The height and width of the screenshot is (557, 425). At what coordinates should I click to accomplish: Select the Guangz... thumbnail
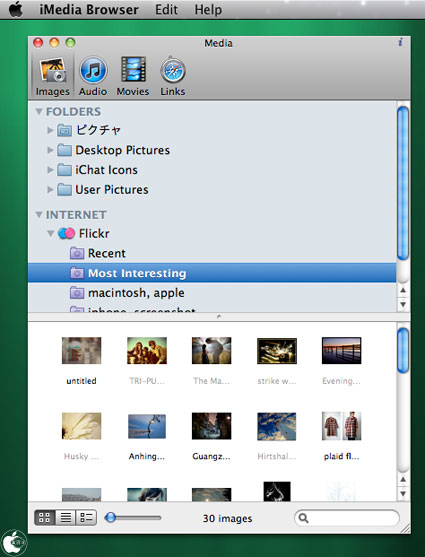click(x=211, y=426)
